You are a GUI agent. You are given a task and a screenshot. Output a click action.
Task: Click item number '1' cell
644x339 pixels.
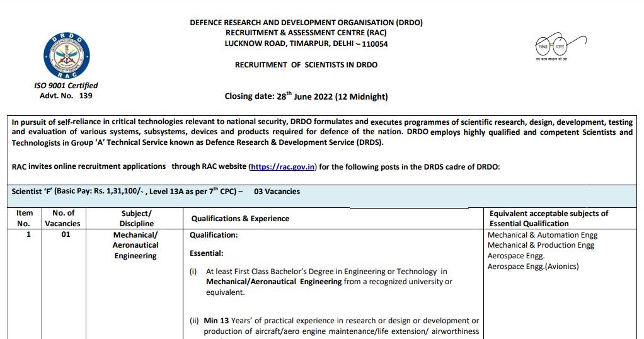tap(28, 234)
